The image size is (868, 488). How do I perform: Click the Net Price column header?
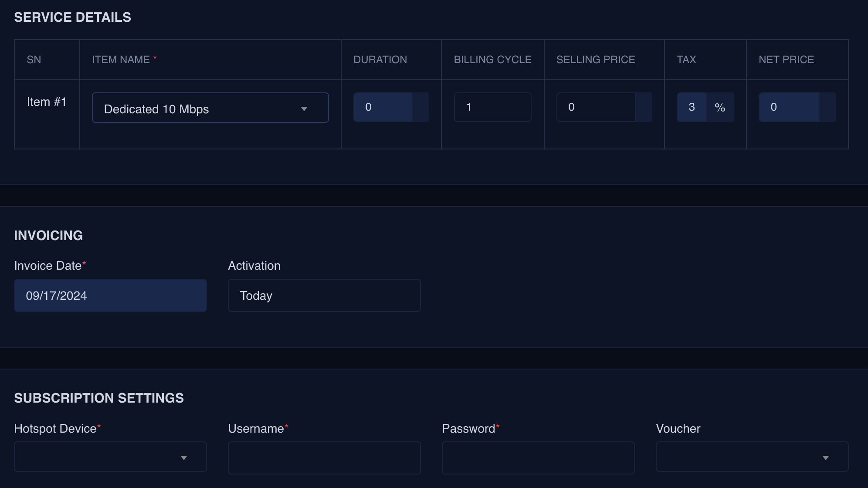tap(786, 60)
